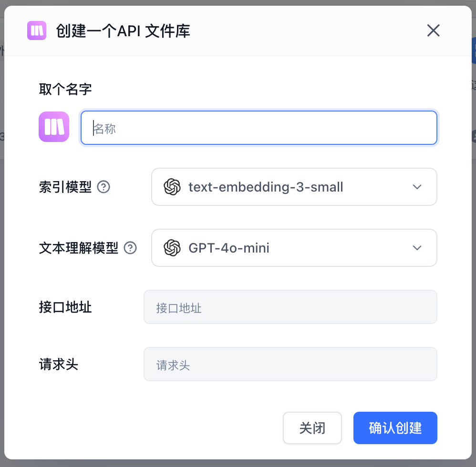Focus the 名称 name input field
Viewport: 476px width, 467px height.
[x=259, y=128]
